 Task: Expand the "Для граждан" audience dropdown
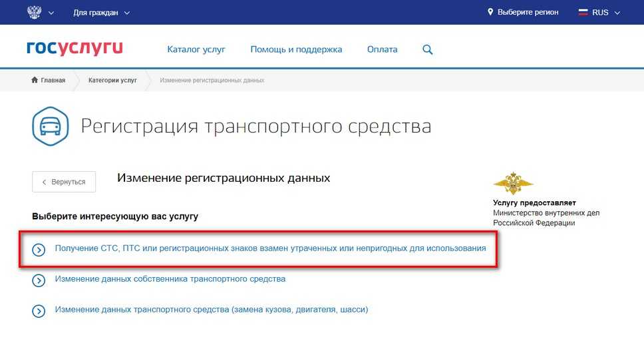[101, 13]
